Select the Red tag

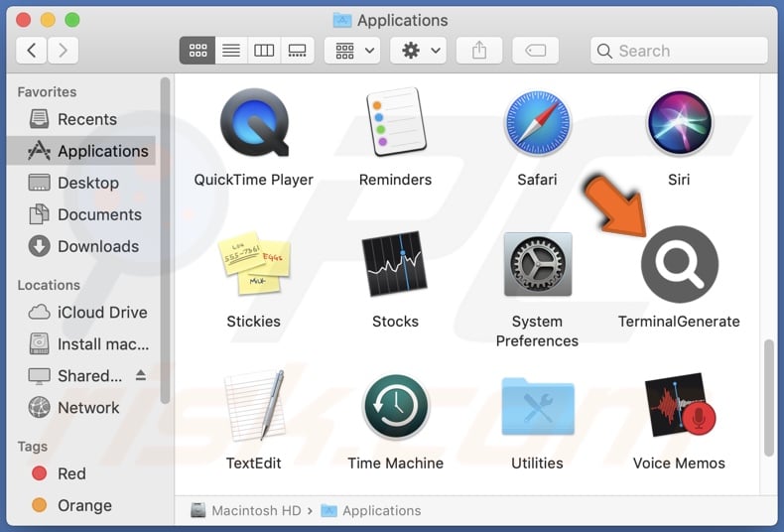click(71, 473)
